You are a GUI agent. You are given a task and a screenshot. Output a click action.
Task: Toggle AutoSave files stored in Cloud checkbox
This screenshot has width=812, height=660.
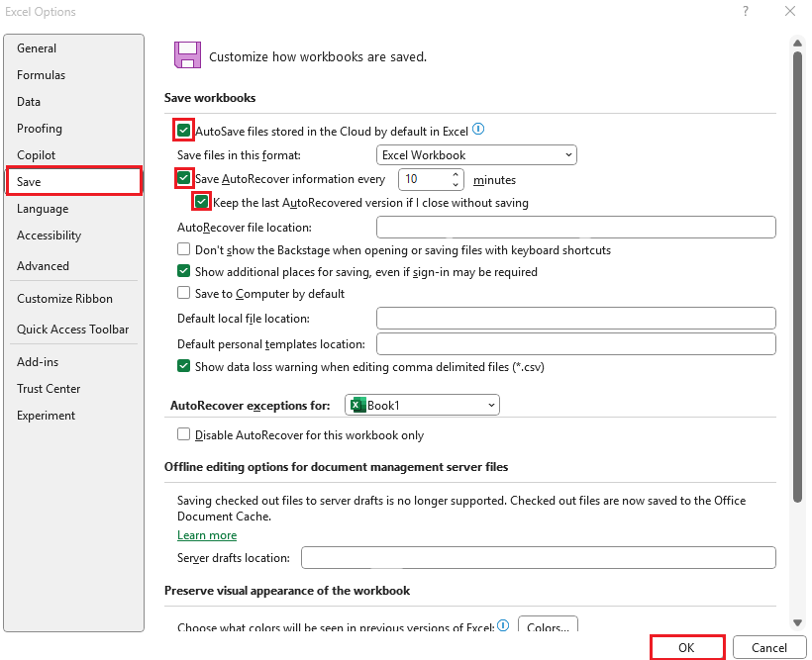pos(183,130)
